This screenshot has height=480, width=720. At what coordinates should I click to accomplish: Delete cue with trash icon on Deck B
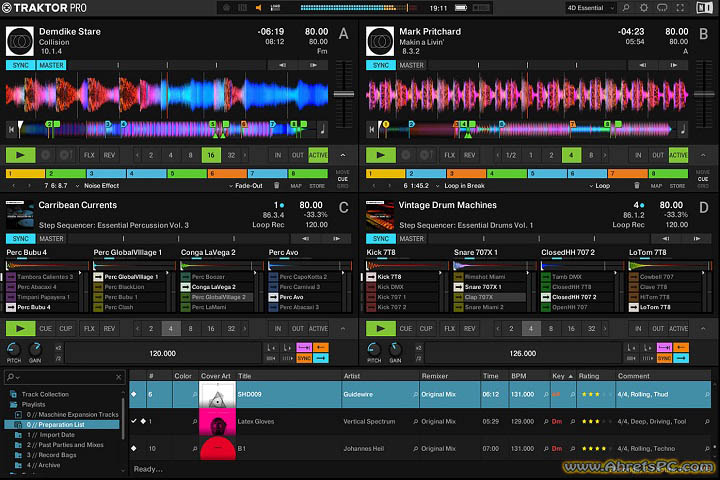click(636, 186)
